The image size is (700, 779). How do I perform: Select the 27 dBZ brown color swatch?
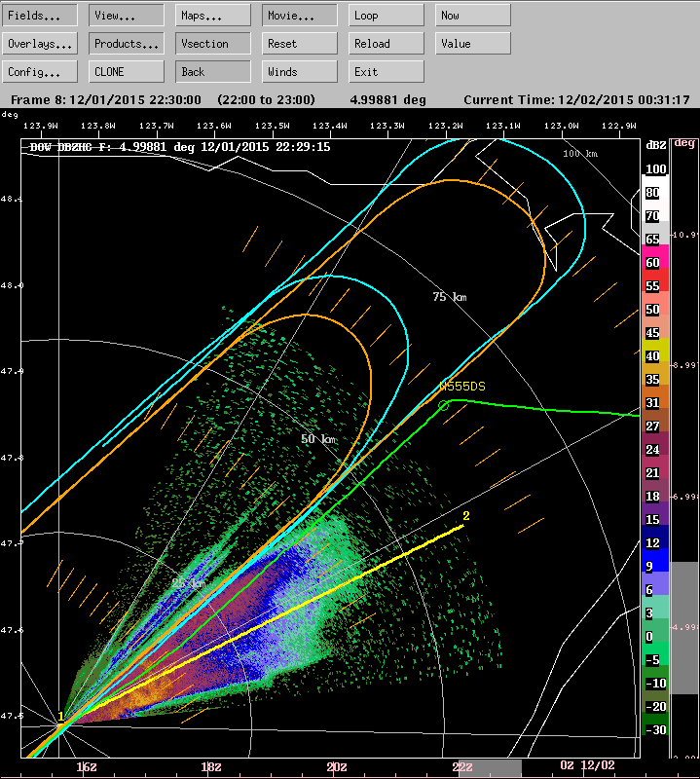point(655,421)
